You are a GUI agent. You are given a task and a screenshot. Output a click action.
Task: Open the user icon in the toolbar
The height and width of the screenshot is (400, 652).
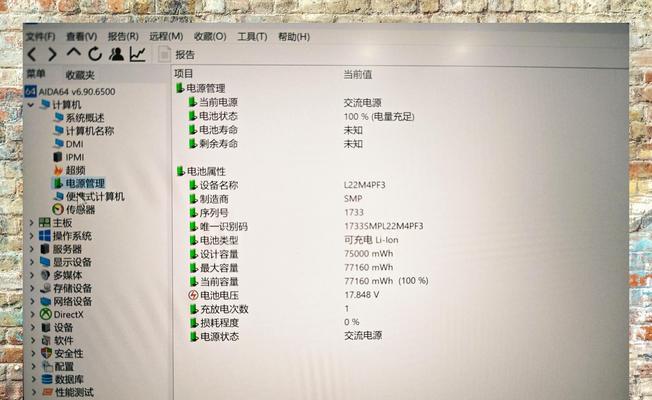point(116,54)
